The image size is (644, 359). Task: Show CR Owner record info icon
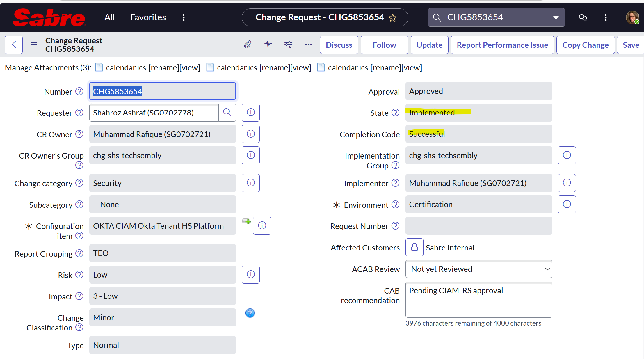click(x=251, y=134)
